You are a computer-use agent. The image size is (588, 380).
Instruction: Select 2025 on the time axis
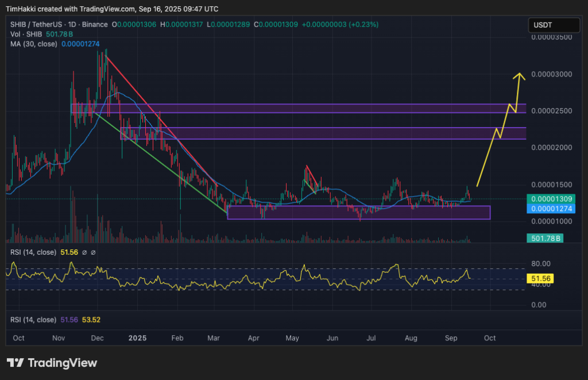click(x=137, y=338)
